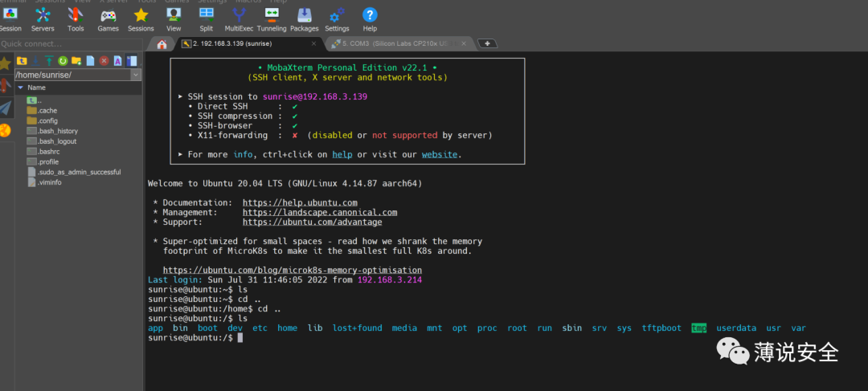
Task: Click the Name column sort arrow
Action: pyautogui.click(x=20, y=88)
